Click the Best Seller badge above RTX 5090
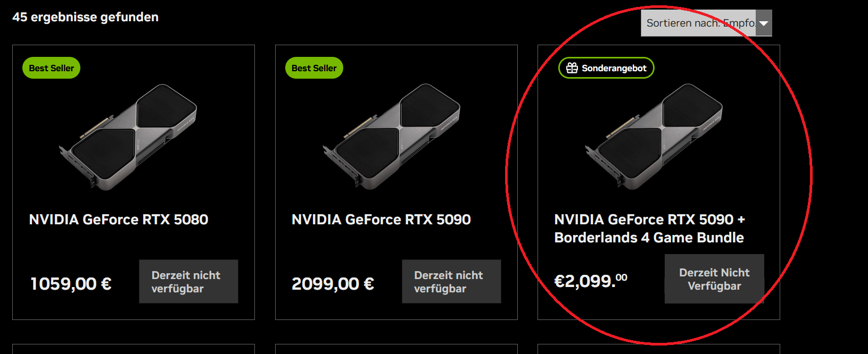868x354 pixels. pyautogui.click(x=314, y=68)
